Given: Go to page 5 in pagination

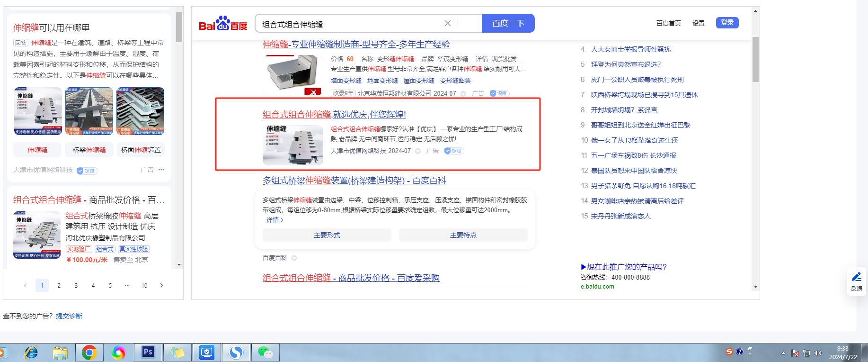Looking at the screenshot, I should point(110,285).
